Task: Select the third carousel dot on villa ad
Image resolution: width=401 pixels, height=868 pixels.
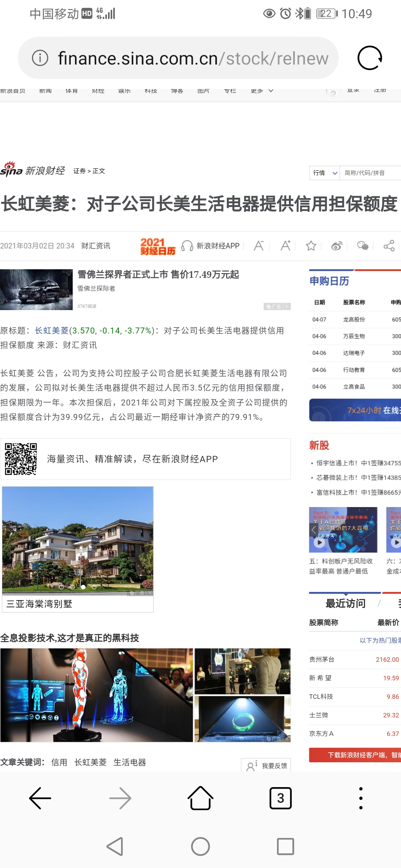Action: (83, 587)
